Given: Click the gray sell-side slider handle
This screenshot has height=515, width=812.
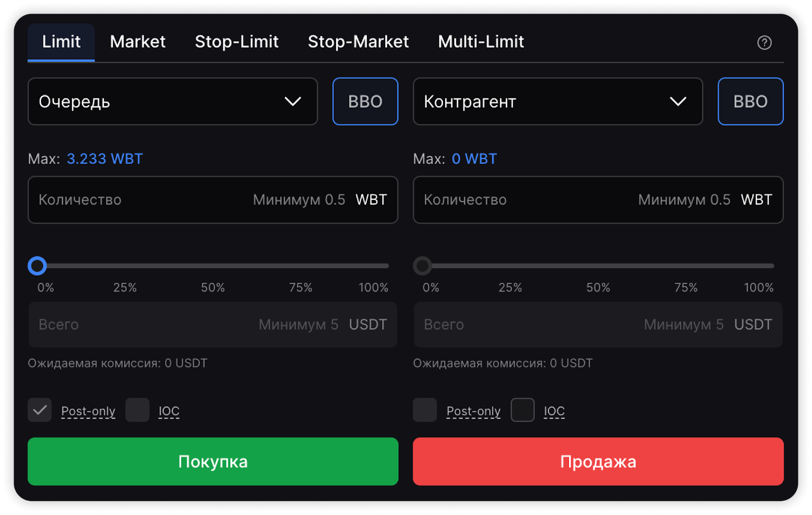Looking at the screenshot, I should (422, 266).
